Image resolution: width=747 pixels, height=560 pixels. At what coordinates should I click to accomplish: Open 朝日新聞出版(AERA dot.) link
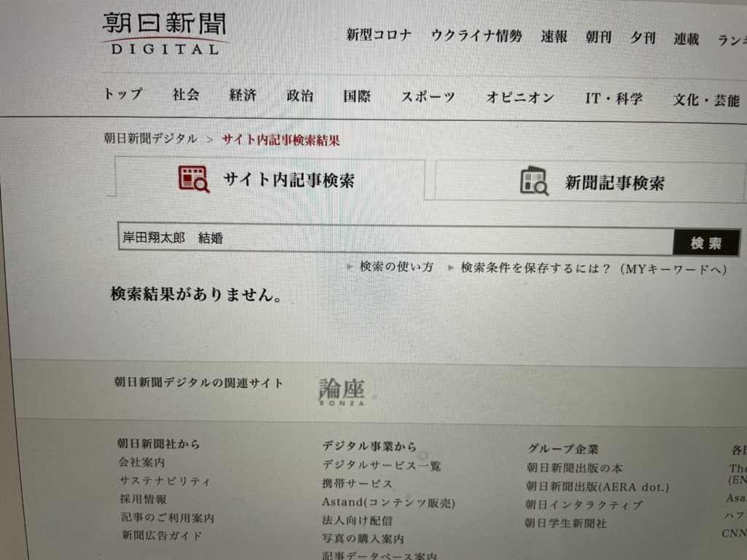[597, 486]
